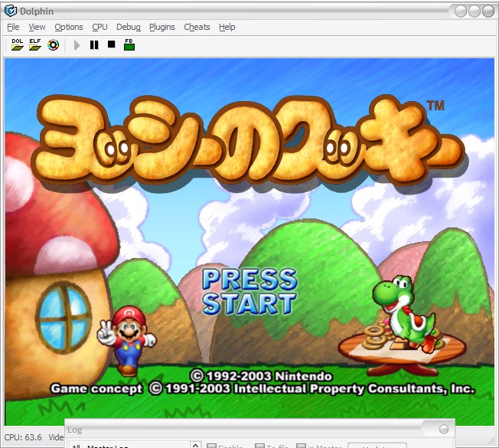
Task: Toggle the in Master checkbox in Log
Action: point(301,446)
